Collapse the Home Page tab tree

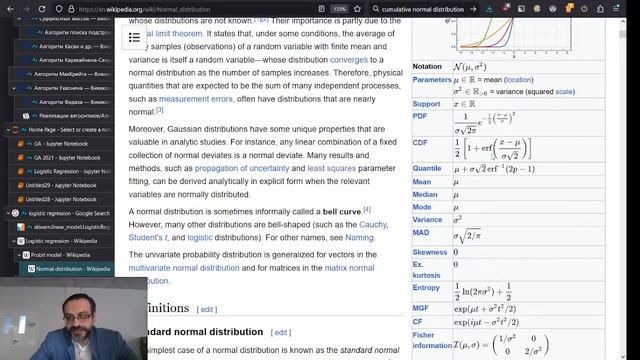pos(8,130)
